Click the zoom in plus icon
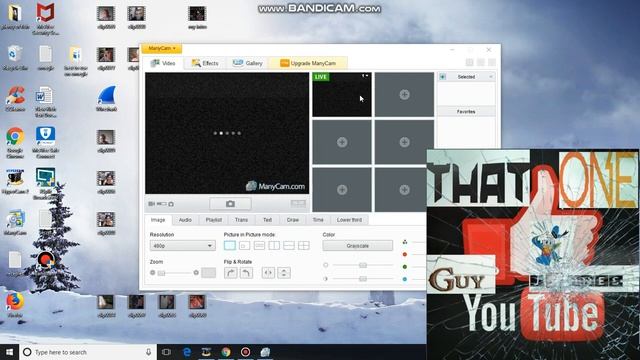This screenshot has width=640, height=360. point(196,273)
